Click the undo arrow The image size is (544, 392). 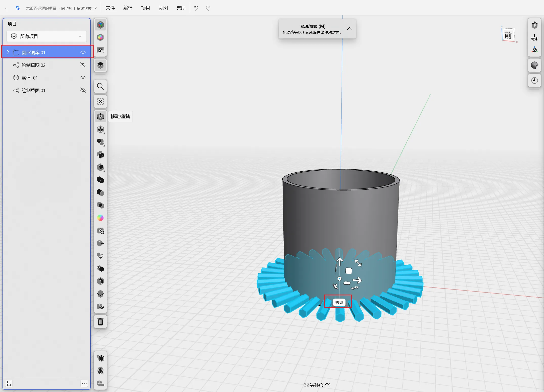tap(196, 8)
